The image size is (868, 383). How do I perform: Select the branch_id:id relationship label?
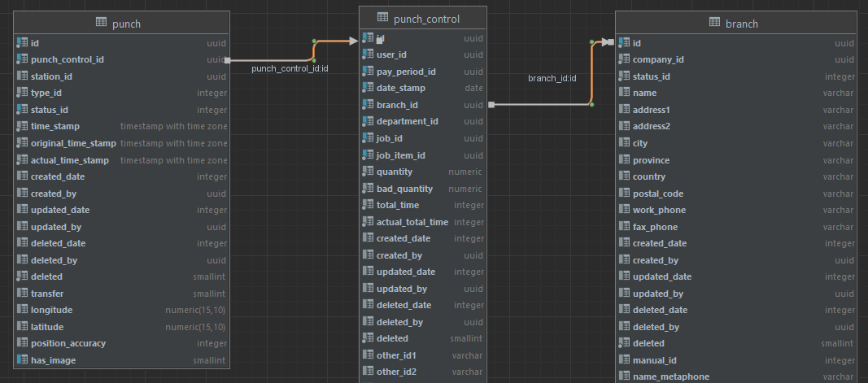point(552,78)
